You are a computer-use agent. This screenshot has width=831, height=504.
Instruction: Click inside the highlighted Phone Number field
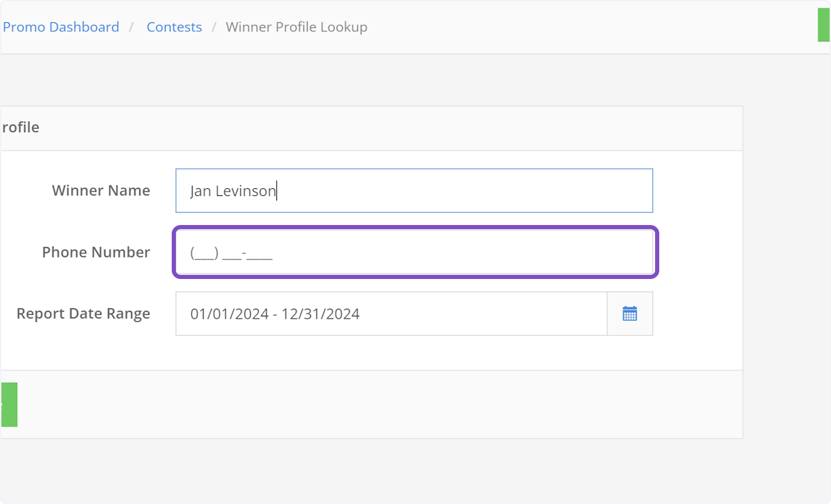(414, 252)
